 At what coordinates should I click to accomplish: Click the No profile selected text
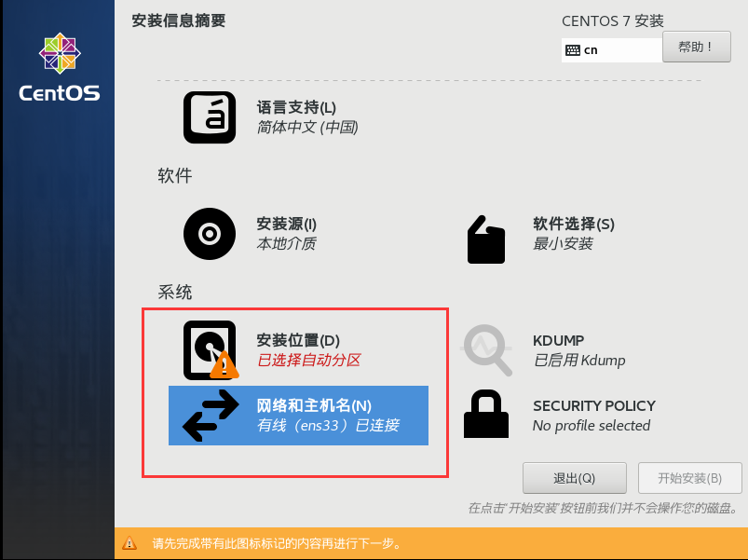[592, 426]
